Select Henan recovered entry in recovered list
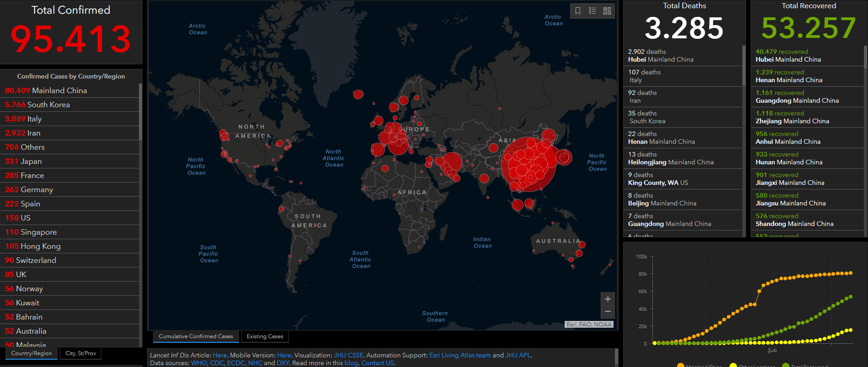Image resolution: width=868 pixels, height=367 pixels. (x=789, y=76)
